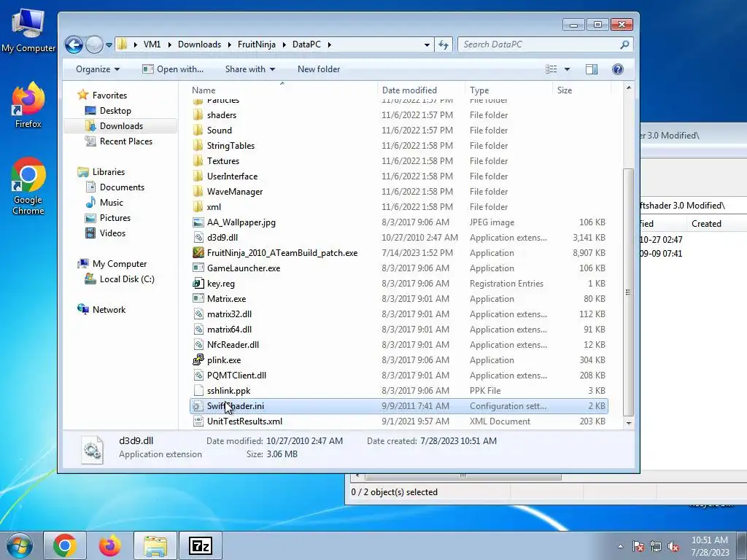Toggle the preview pane
Image resolution: width=747 pixels, height=560 pixels.
point(591,69)
